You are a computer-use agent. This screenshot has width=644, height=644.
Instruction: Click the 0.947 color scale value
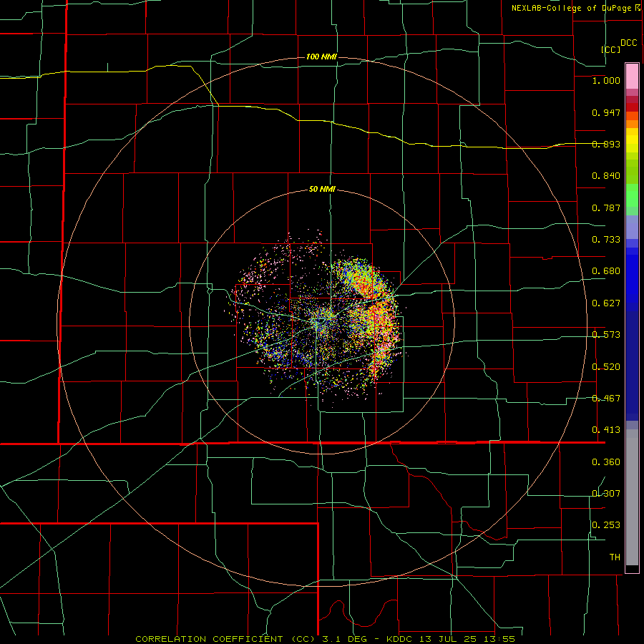tap(606, 112)
